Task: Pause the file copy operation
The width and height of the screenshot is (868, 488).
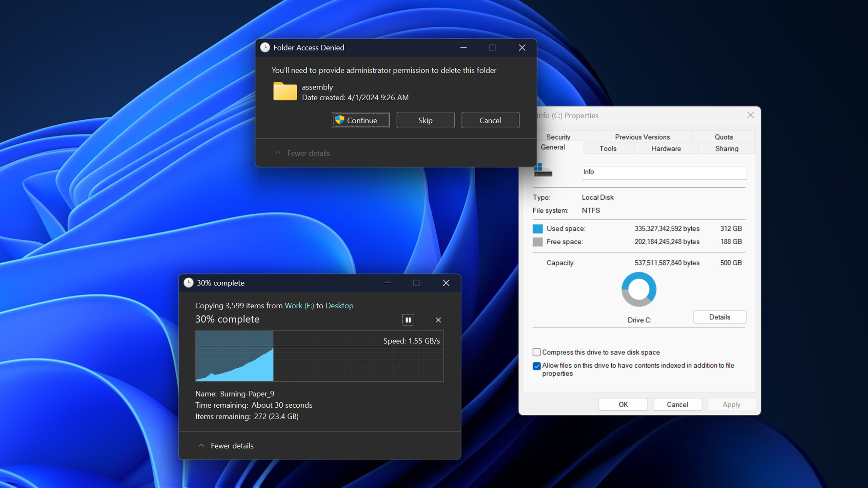Action: click(408, 320)
